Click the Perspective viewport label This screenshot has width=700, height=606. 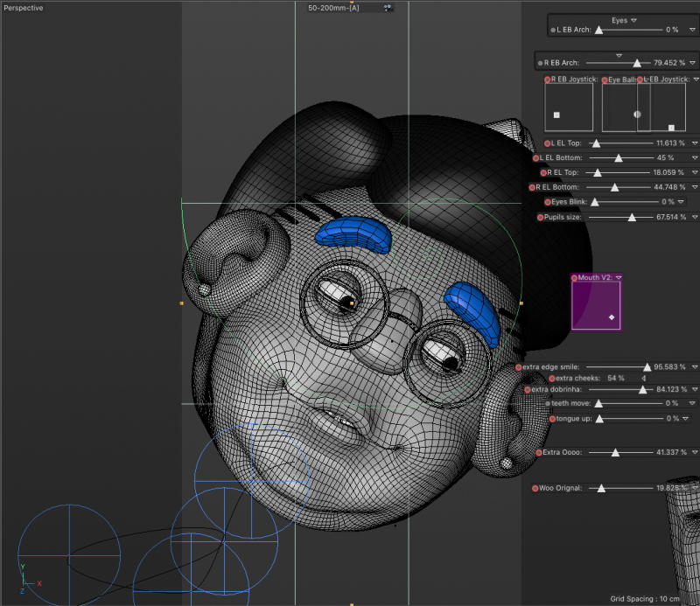24,8
